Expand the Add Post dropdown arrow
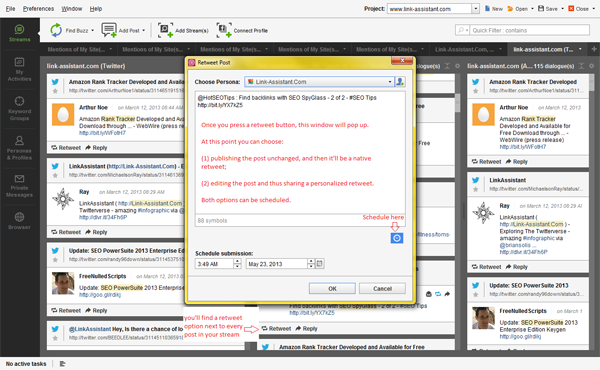Viewport: 600px width, 370px height. 144,30
